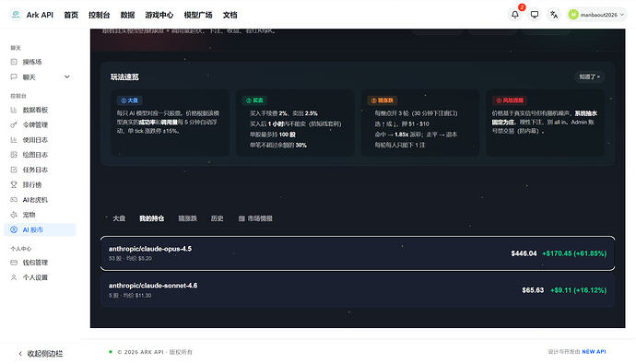The image size is (636, 364).
Task: Open 宠物 sidebar entry
Action: [x=40, y=215]
